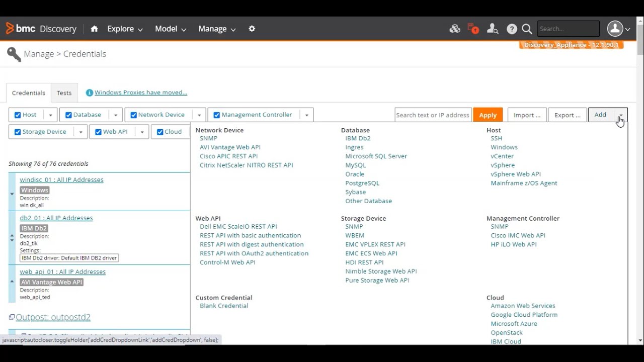Select Microsoft Azure under Cloud
The width and height of the screenshot is (644, 362).
tap(514, 324)
